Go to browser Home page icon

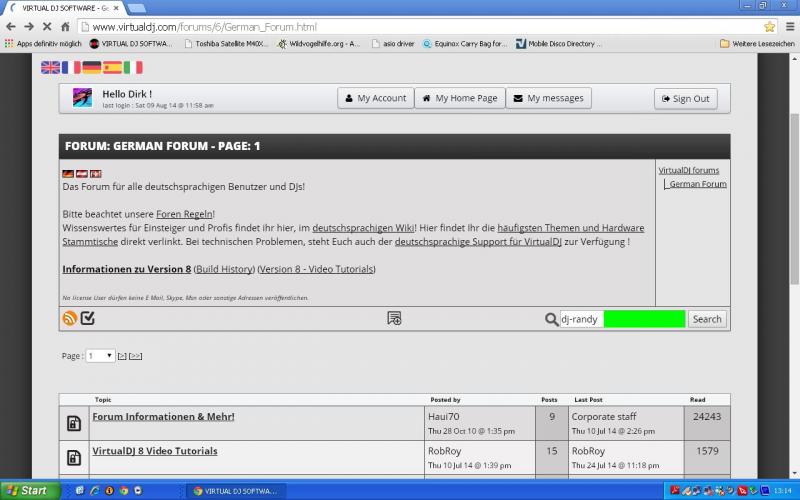(65, 27)
